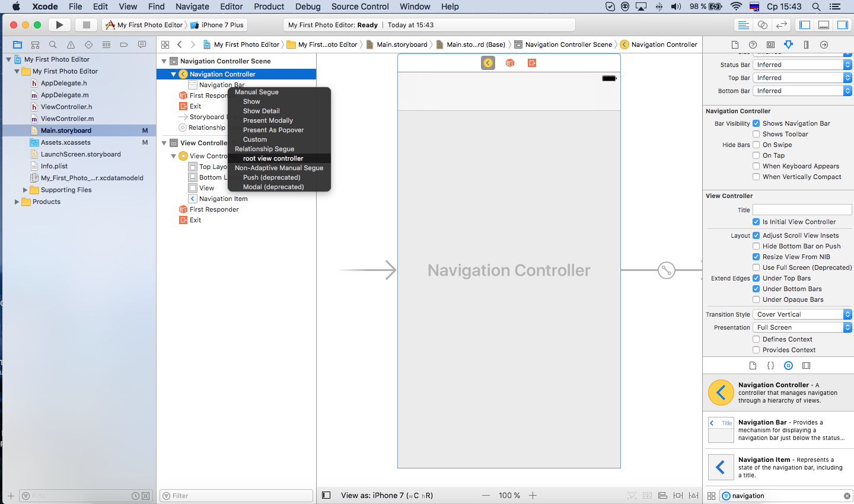The image size is (854, 504).
Task: Run the My First Photo Editor project
Action: [59, 25]
